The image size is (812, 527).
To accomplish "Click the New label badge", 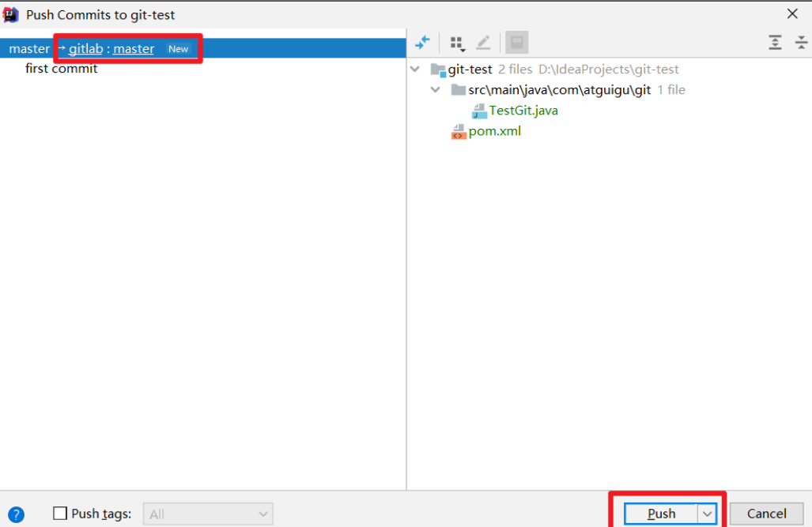I will pos(178,49).
